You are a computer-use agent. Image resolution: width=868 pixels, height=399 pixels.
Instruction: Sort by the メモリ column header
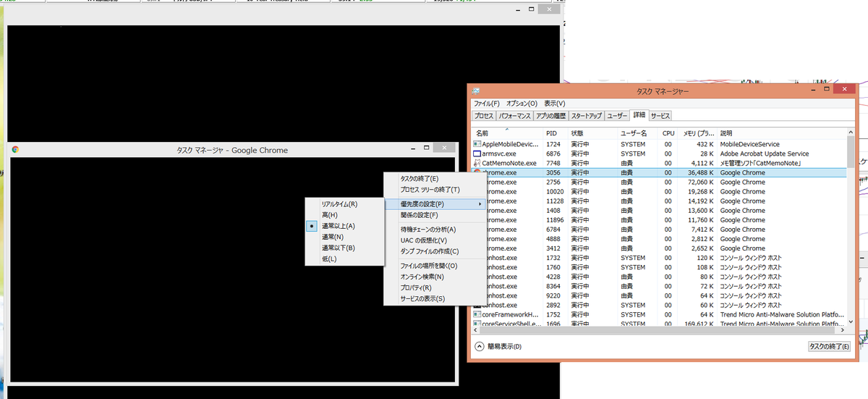tap(698, 133)
